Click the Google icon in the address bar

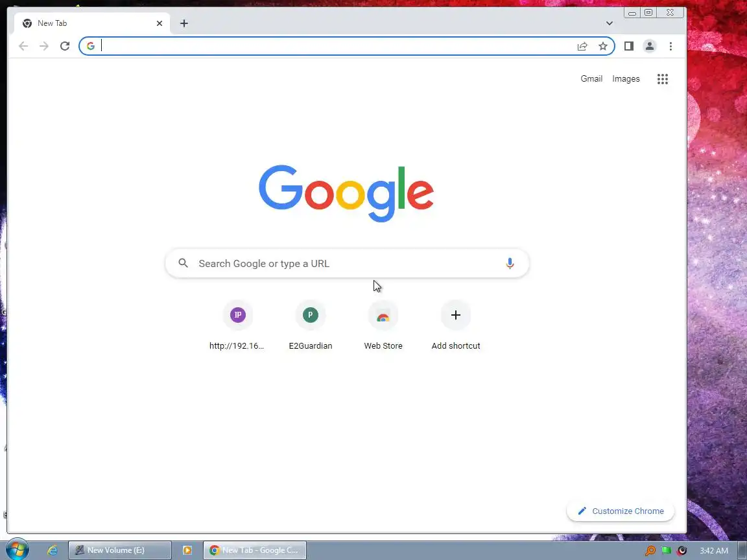(x=91, y=46)
